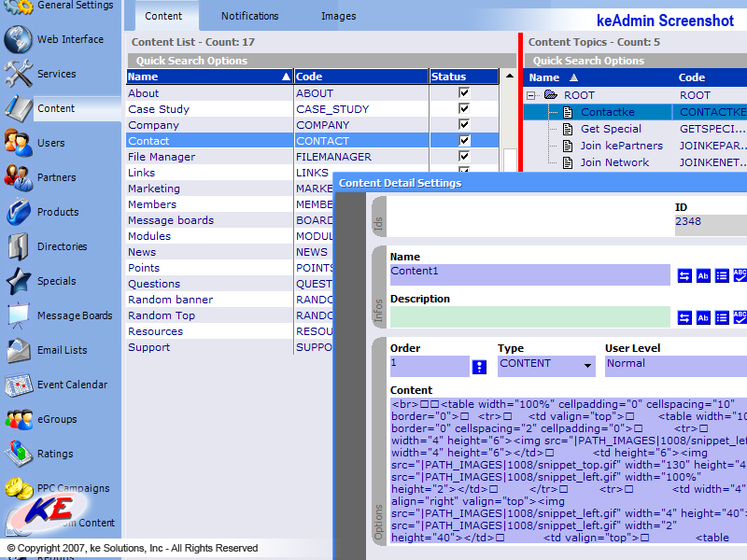Select the Message boards row in Content List
747x560 pixels.
tap(230, 220)
